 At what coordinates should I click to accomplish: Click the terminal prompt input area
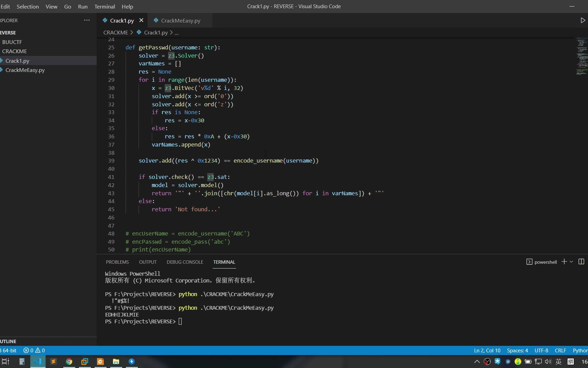pyautogui.click(x=180, y=321)
